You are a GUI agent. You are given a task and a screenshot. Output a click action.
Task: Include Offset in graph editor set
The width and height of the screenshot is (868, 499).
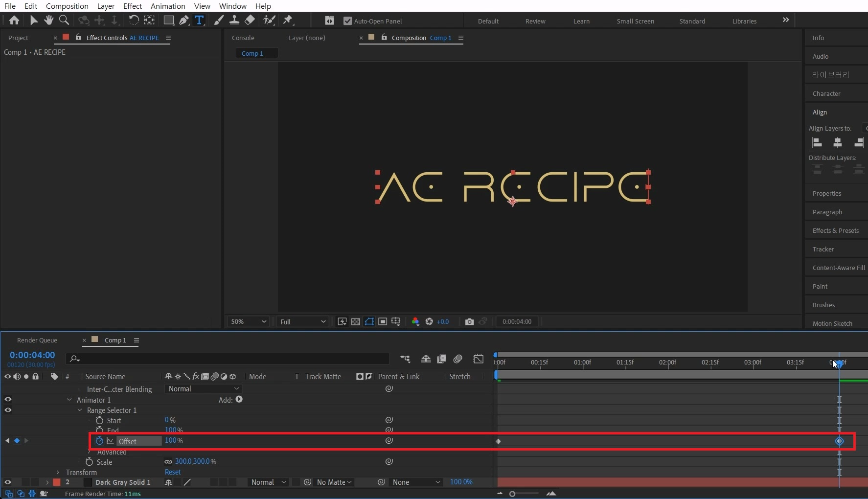tap(110, 441)
